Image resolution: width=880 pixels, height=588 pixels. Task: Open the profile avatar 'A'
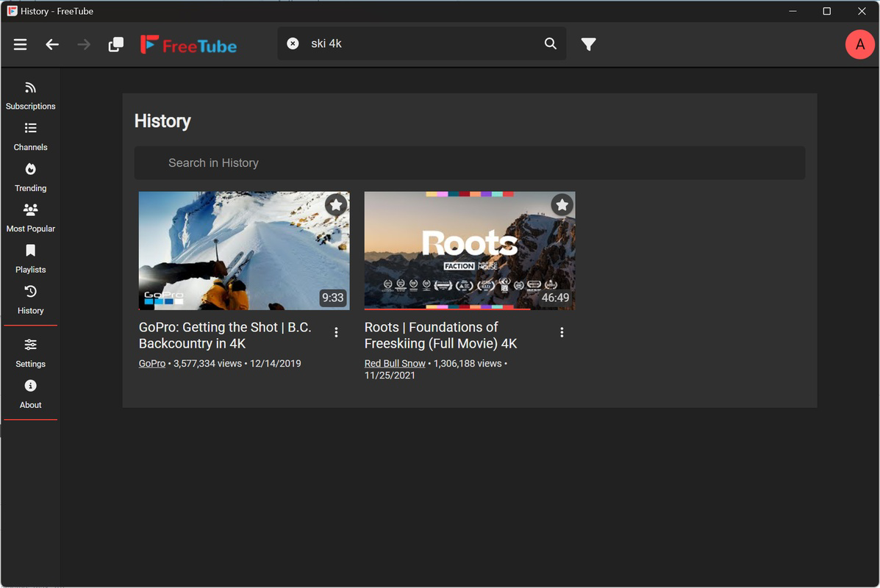point(860,44)
